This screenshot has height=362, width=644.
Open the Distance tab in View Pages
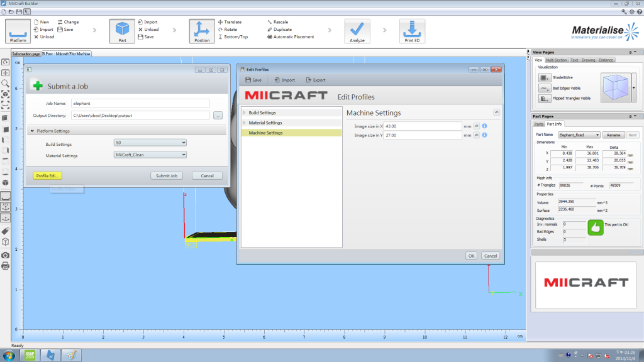(606, 60)
